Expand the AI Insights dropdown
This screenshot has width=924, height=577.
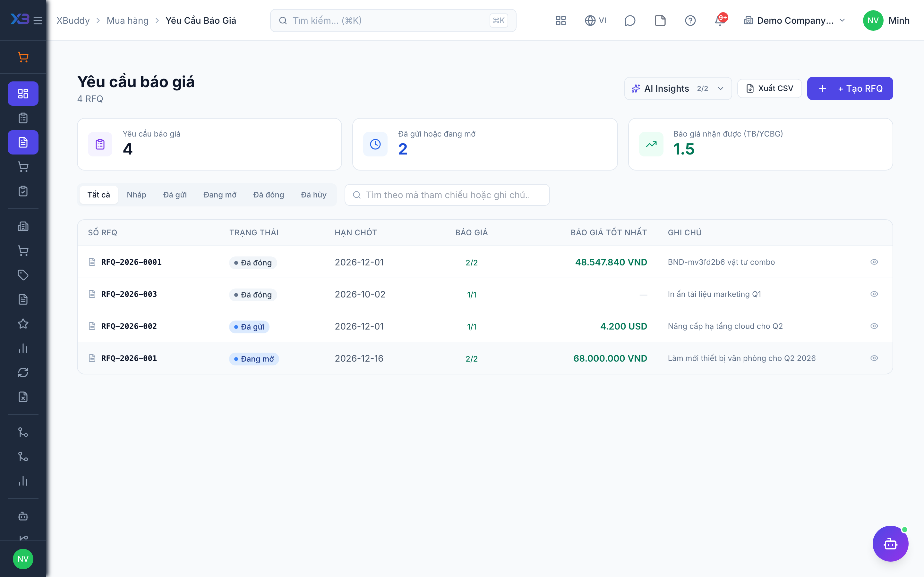(678, 88)
